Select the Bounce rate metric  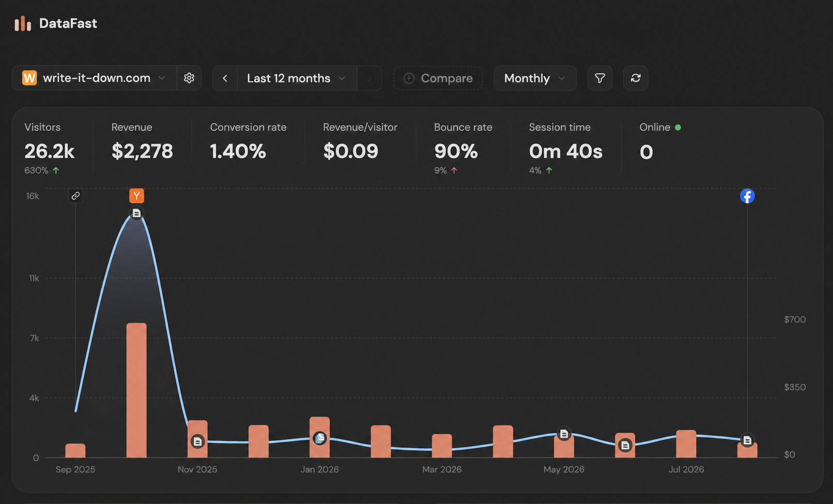coord(463,148)
